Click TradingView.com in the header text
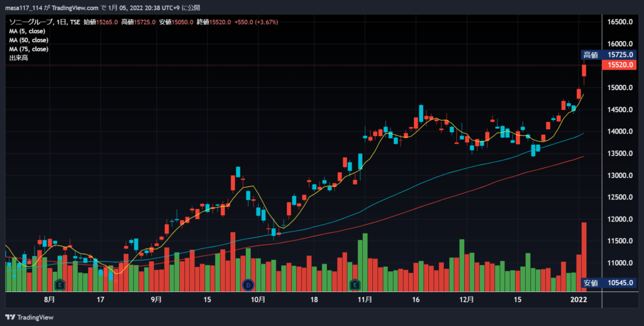The image size is (644, 326). pos(75,8)
